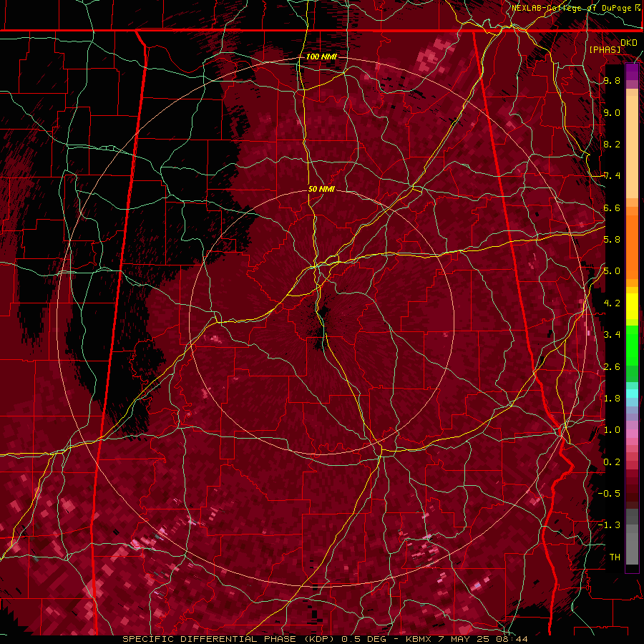Click the 1.0 scale value

pos(612,430)
